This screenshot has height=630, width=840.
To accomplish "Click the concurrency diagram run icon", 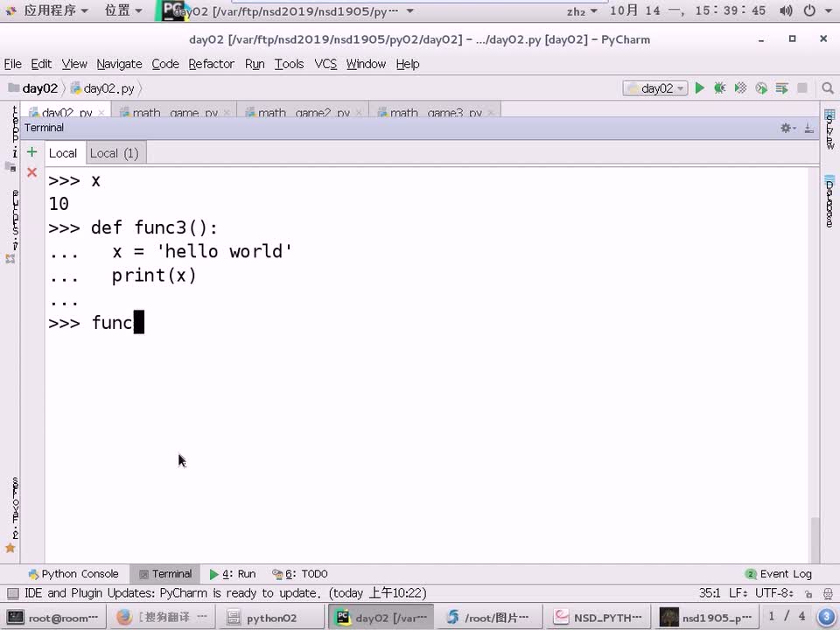I will [781, 88].
